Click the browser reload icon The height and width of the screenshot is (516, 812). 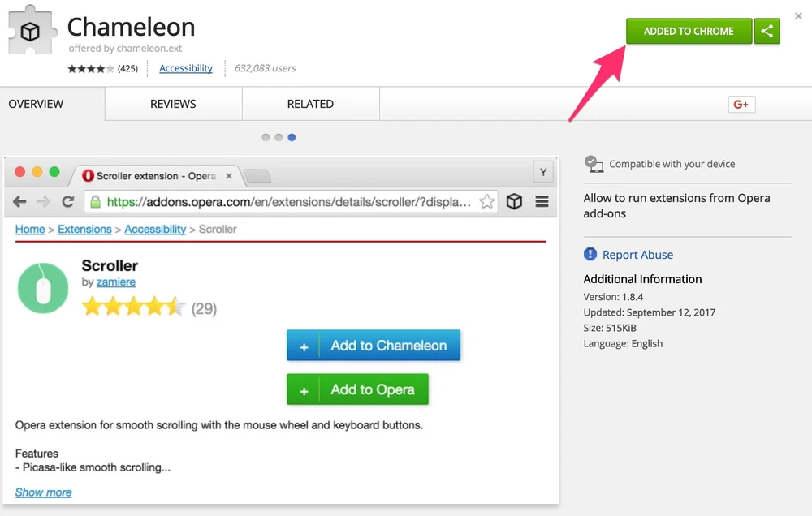(x=68, y=201)
